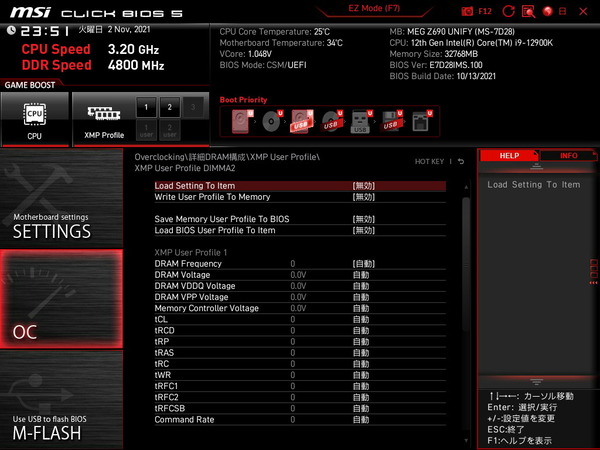Screen dimensions: 600x450
Task: Click the red side tab on right edge
Action: (594, 271)
